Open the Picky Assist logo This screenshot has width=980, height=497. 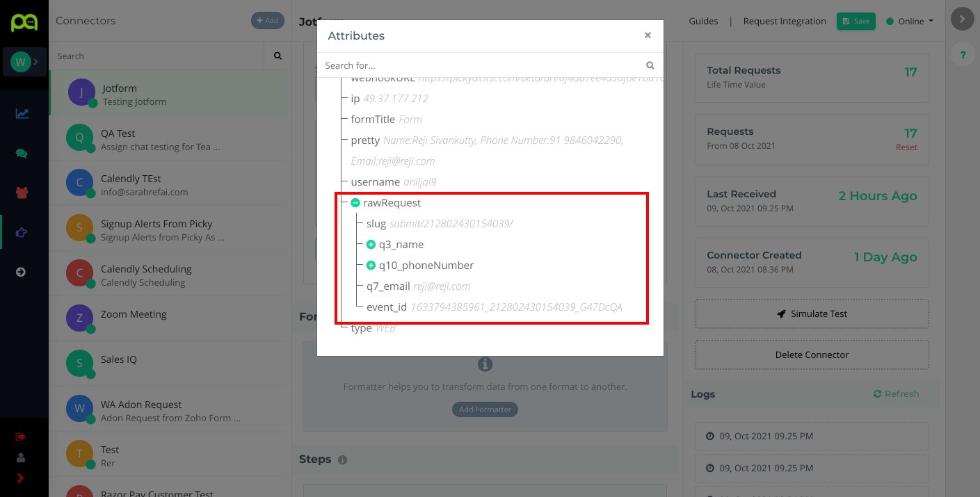pos(25,21)
